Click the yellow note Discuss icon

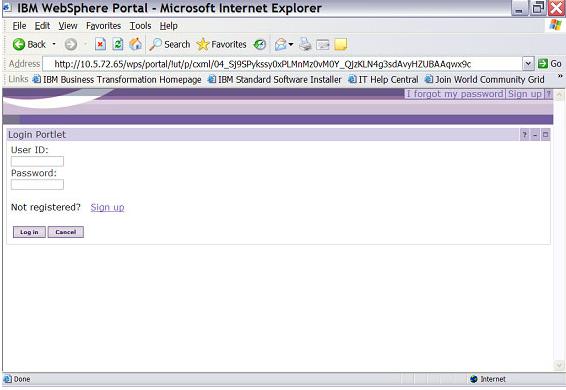(341, 44)
